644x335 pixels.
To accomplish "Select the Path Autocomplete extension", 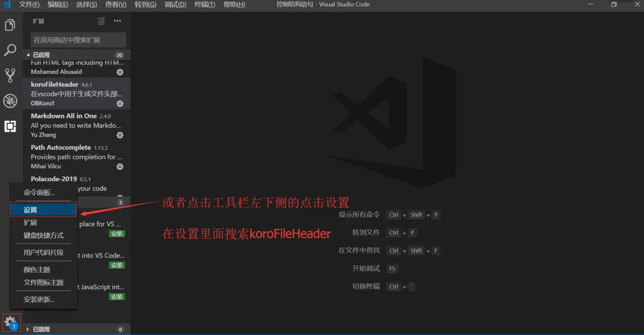I will (x=76, y=157).
